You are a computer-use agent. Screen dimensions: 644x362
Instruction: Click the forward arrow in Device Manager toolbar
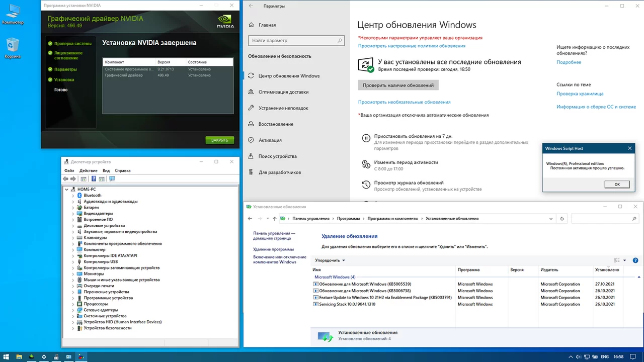[x=73, y=178]
